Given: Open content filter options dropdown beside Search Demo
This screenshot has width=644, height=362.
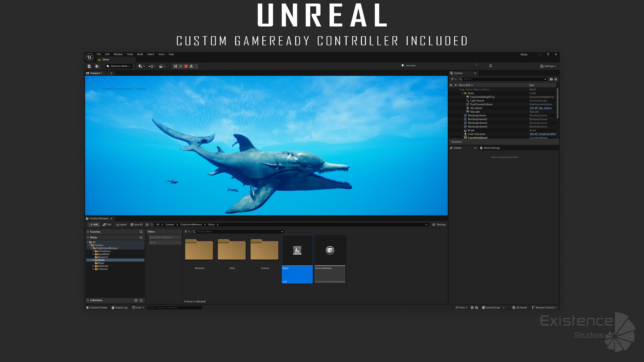Looking at the screenshot, I should [187, 232].
